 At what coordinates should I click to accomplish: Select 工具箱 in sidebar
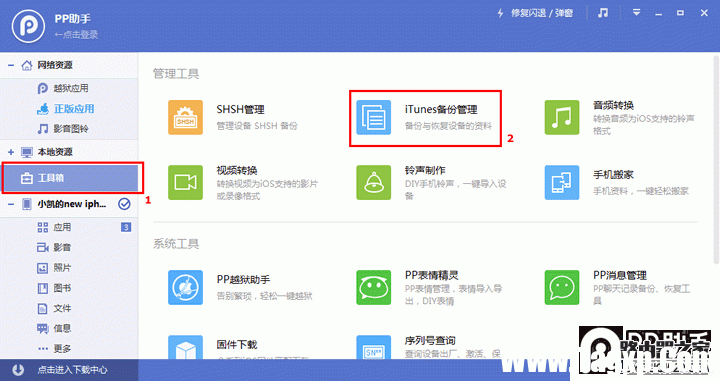click(x=69, y=178)
